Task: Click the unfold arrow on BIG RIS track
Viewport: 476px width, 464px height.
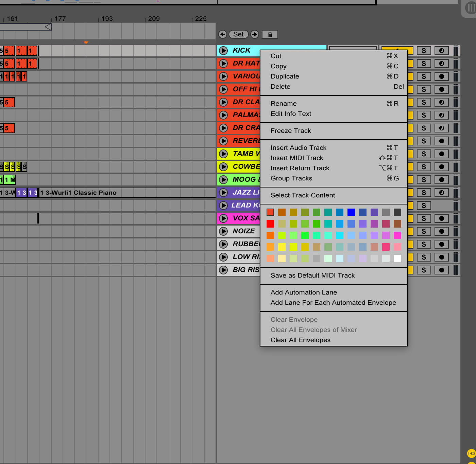Action: tap(224, 270)
